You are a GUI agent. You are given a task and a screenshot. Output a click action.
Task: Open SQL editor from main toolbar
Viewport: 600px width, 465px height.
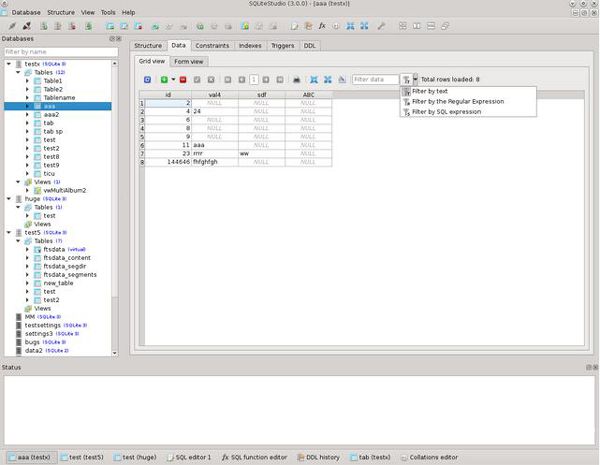tap(294, 26)
